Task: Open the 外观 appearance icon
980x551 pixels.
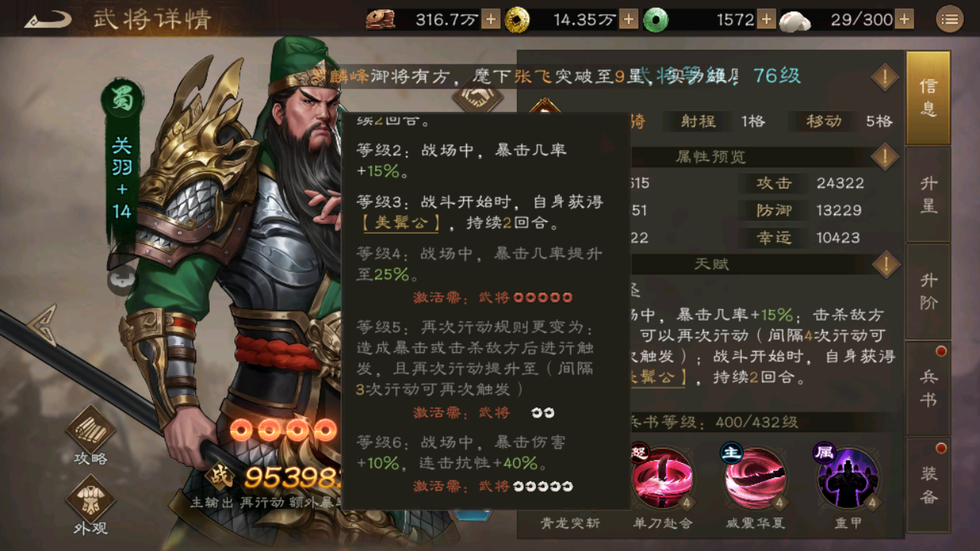Action: (x=90, y=505)
